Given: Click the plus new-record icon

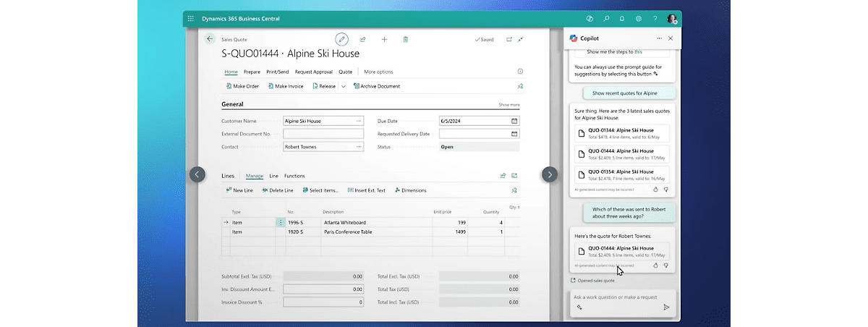Looking at the screenshot, I should [x=384, y=39].
